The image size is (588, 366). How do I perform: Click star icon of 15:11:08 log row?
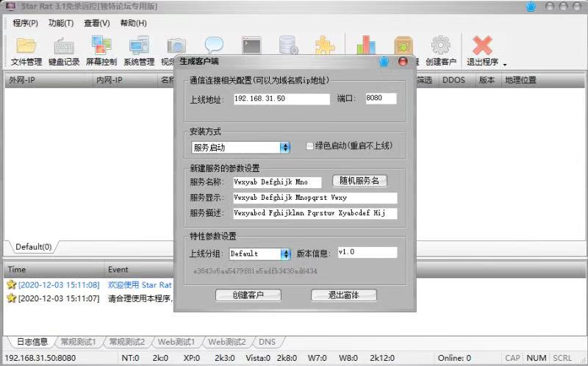click(x=11, y=284)
